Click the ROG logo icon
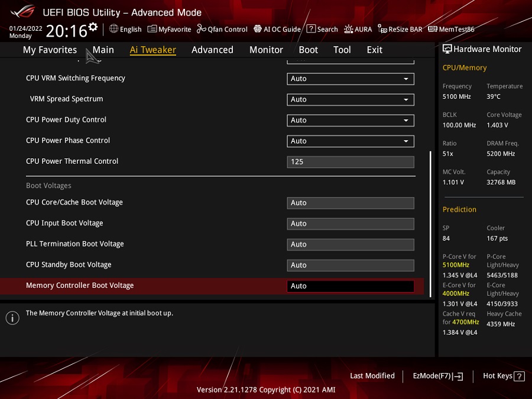532x399 pixels. pos(22,12)
